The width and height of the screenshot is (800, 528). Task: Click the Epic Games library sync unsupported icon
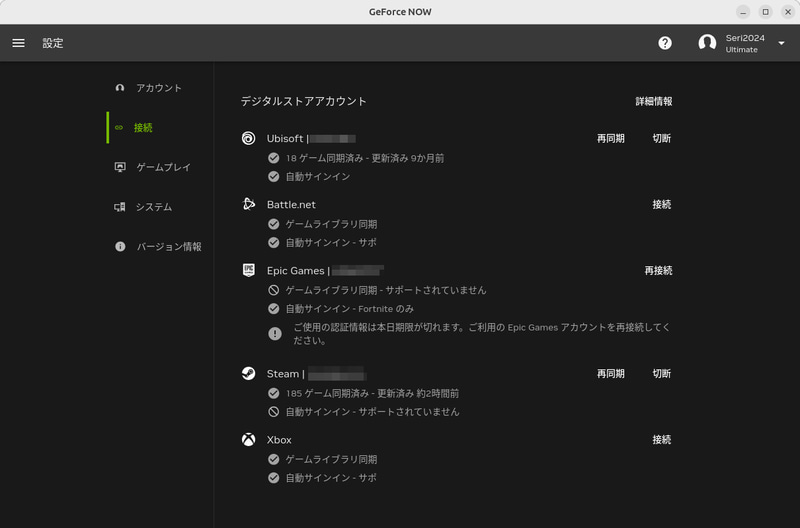coord(273,290)
